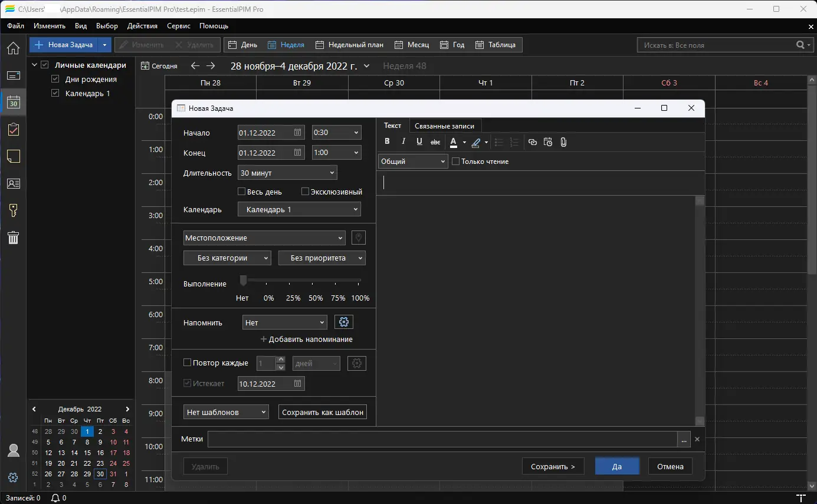Open the Passwords key module
The image size is (817, 504).
point(13,210)
